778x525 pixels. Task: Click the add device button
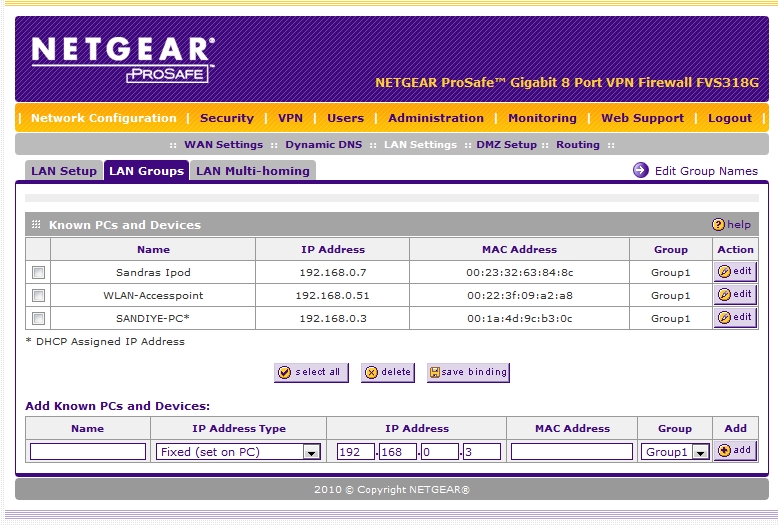(x=735, y=451)
